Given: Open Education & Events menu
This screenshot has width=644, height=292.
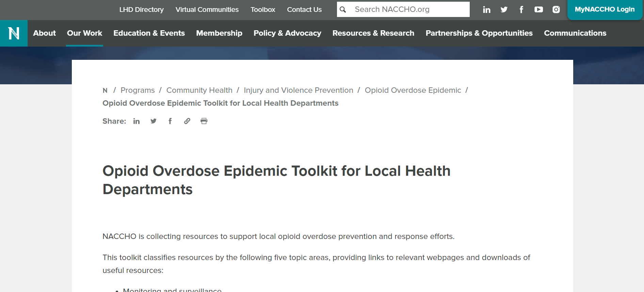Looking at the screenshot, I should click(x=149, y=33).
